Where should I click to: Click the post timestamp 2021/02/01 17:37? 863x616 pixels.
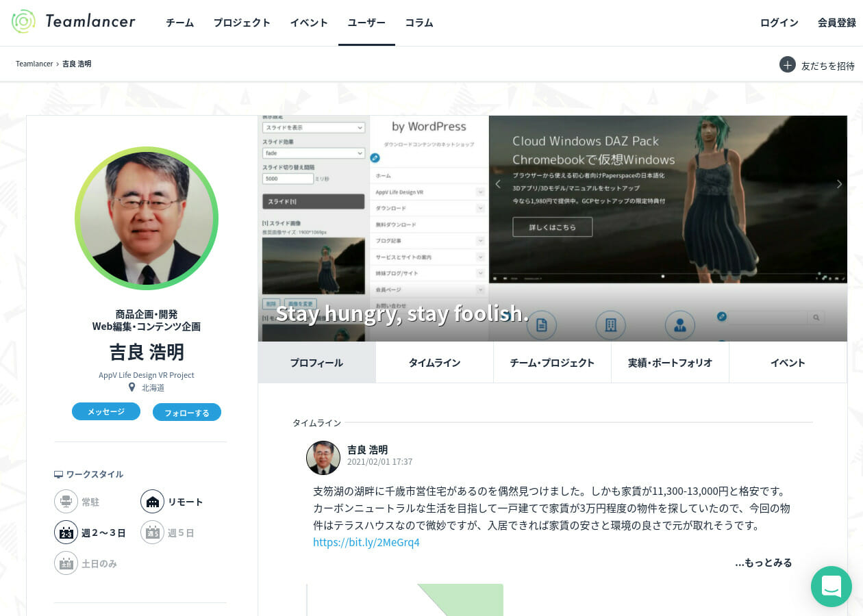click(380, 462)
